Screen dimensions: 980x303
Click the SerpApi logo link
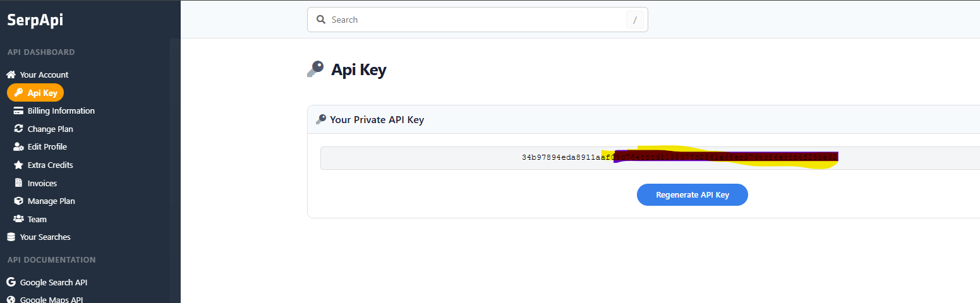35,20
